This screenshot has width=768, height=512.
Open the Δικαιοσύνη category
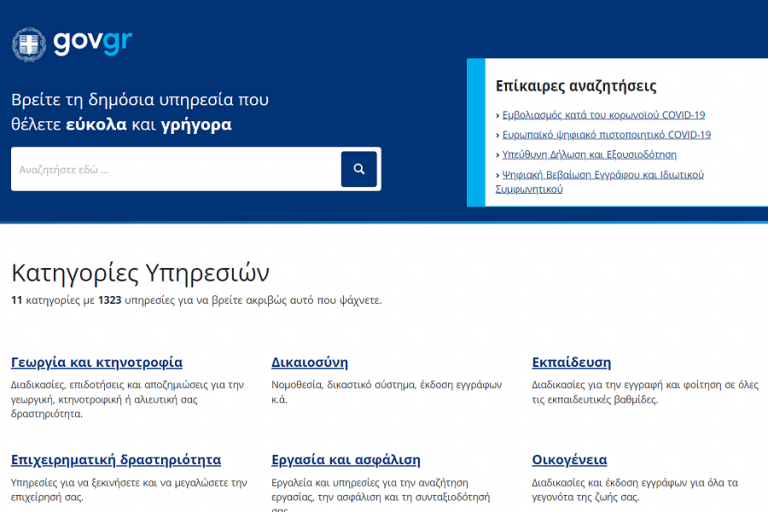point(310,363)
